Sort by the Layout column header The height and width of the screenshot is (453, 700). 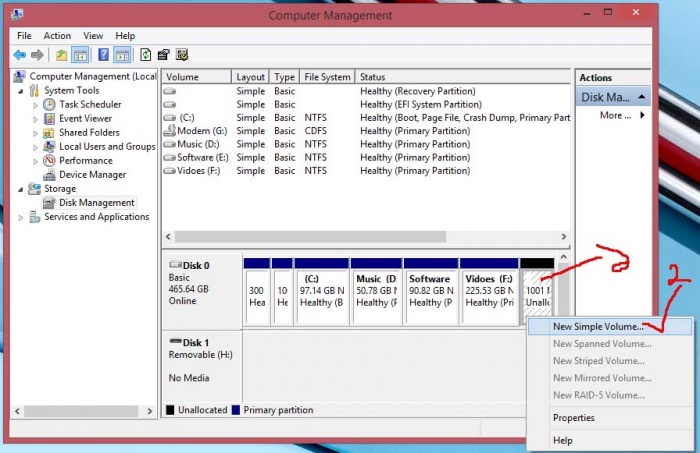coord(250,77)
